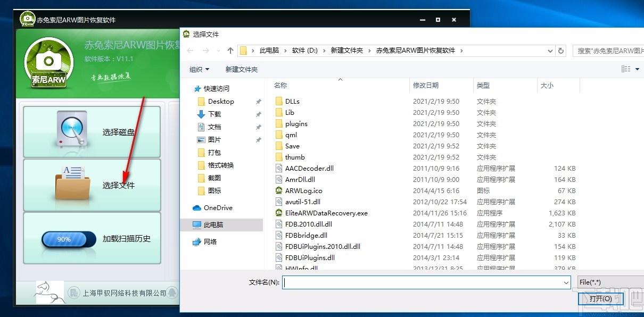Open the recent locations dropdown arrow

pos(218,51)
